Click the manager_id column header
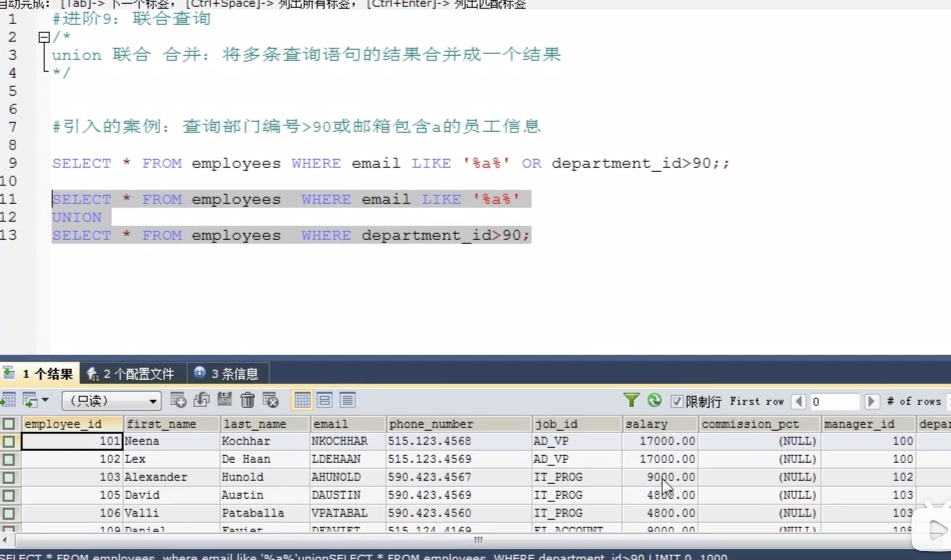 pyautogui.click(x=868, y=424)
